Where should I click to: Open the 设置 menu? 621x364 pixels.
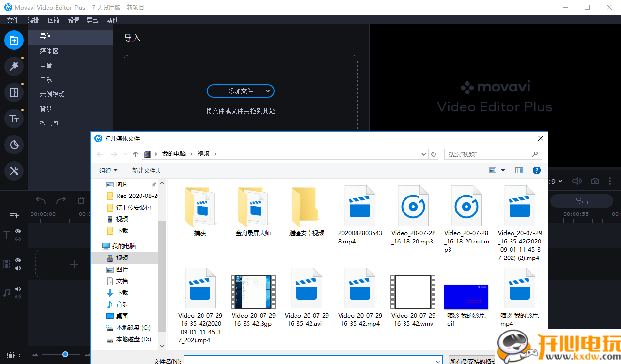[x=74, y=20]
